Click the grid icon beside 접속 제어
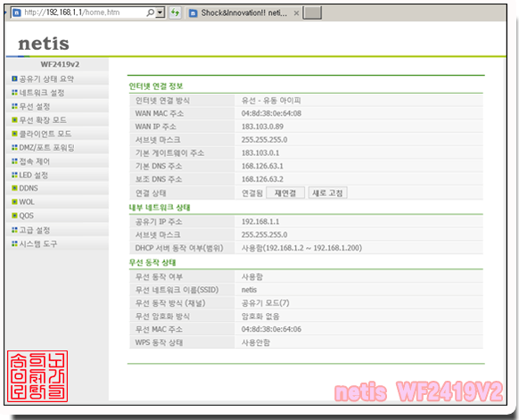This screenshot has height=420, width=519. (x=14, y=161)
